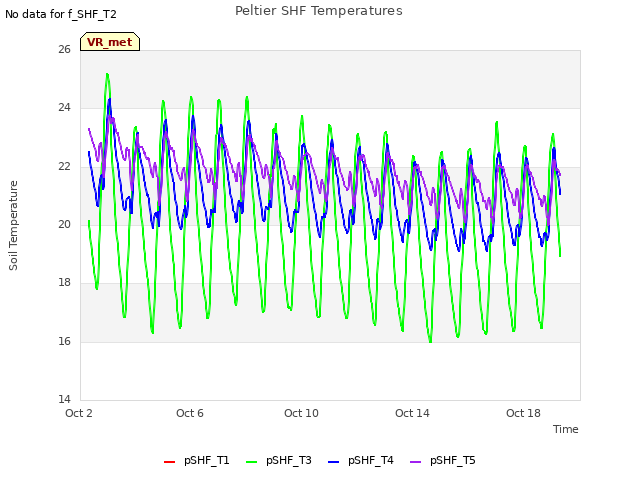Click the 'No data for f_SHF_T2' message
Screen dimensions: 640x480
pos(61,14)
